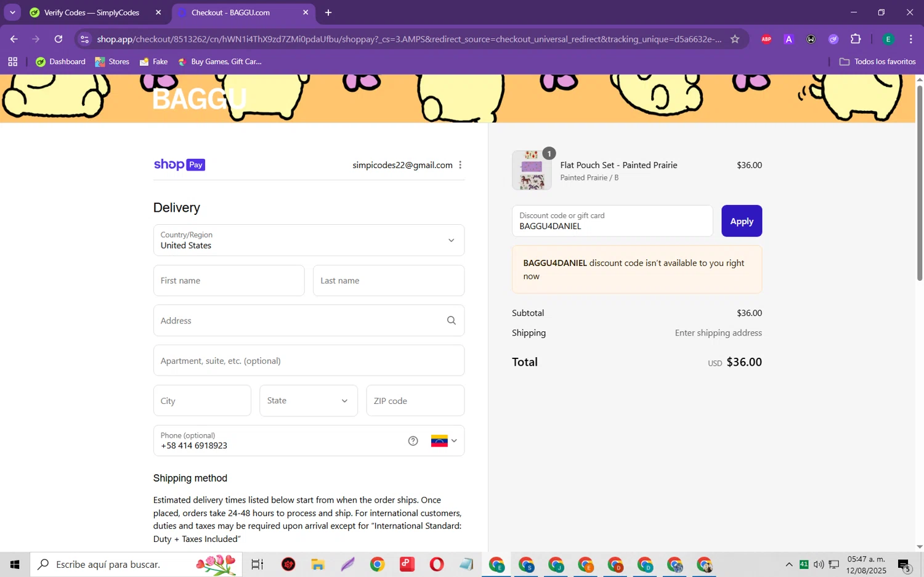
Task: Click the First name field
Action: click(229, 281)
